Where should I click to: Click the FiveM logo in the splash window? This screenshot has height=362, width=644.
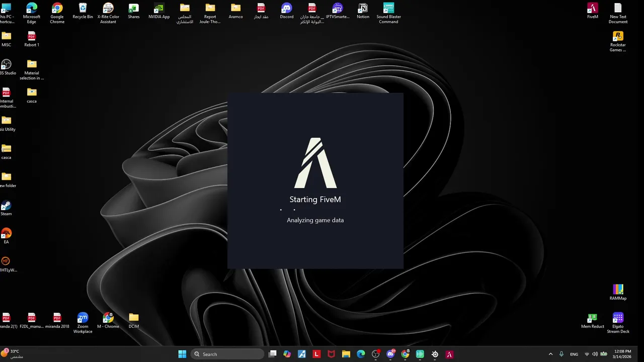(x=315, y=163)
